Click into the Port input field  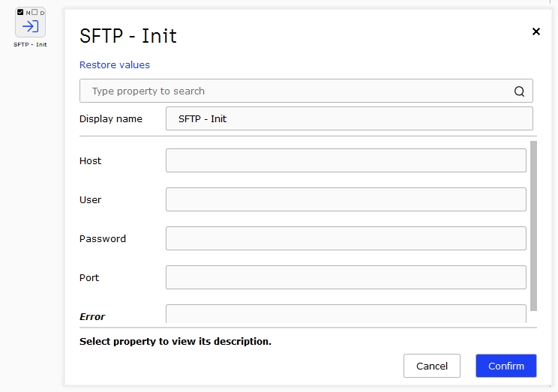(346, 277)
